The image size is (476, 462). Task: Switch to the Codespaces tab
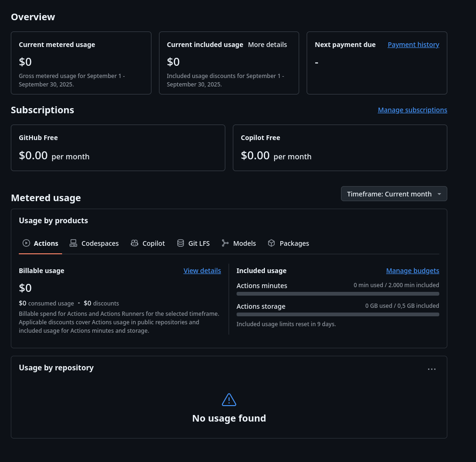(x=100, y=243)
